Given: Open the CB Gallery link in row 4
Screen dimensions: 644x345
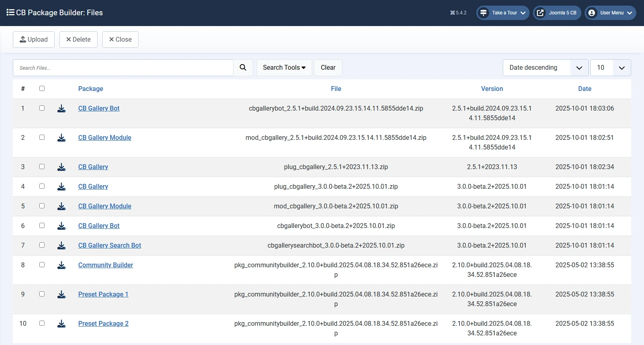Looking at the screenshot, I should 93,187.
